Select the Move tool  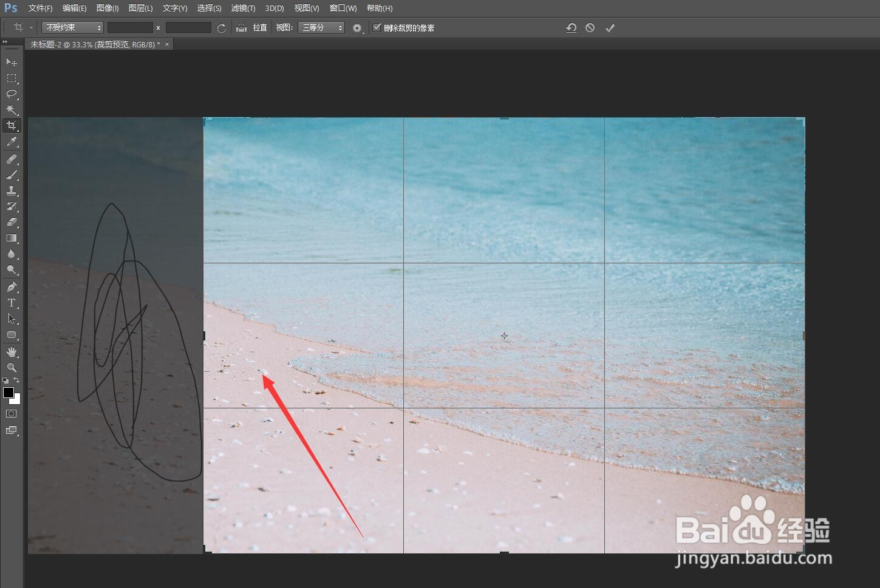(x=11, y=62)
